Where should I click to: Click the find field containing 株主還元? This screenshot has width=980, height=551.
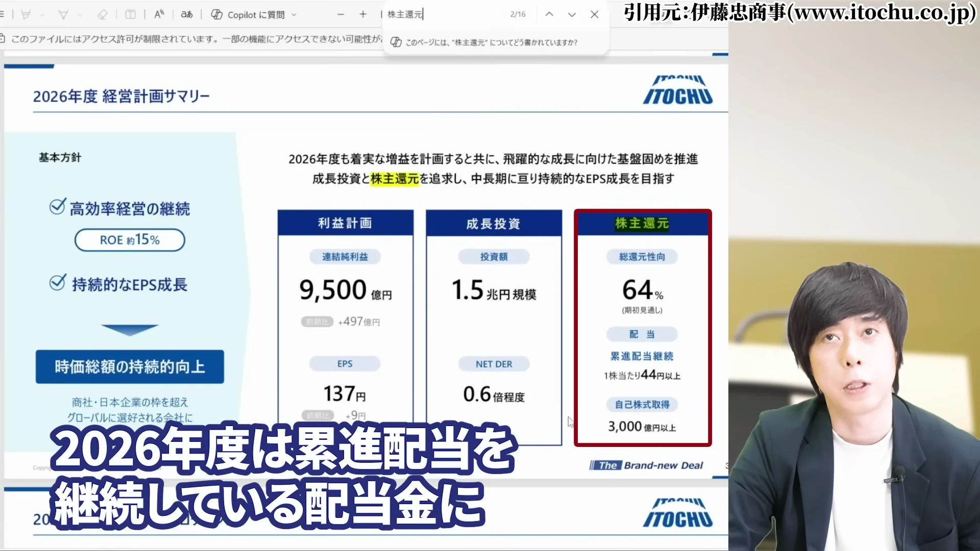(x=444, y=14)
